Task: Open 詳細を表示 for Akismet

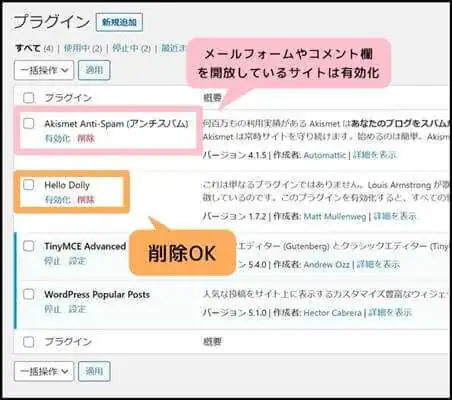Action: (x=375, y=155)
